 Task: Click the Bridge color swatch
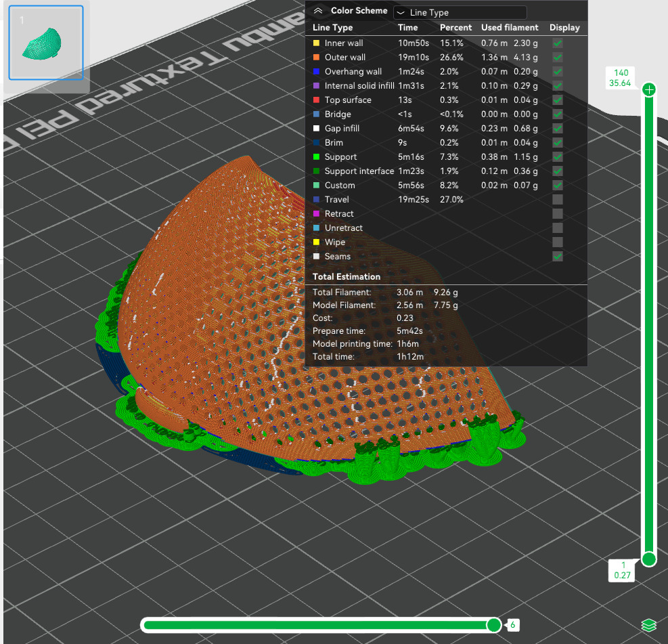pos(316,114)
